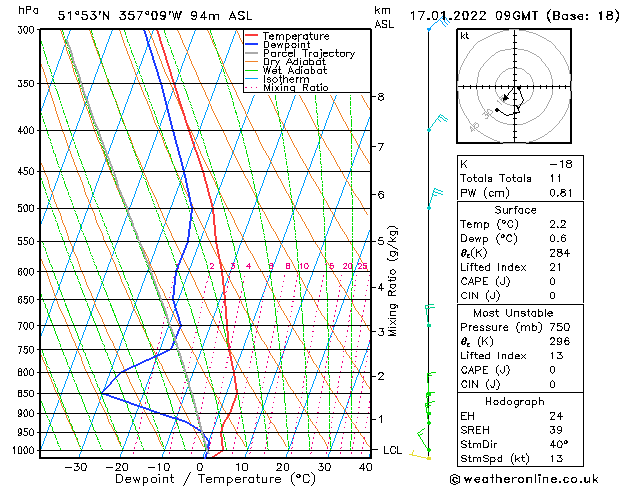The width and height of the screenshot is (629, 486).
Task: Click the yellow surface wind barb
Action: click(420, 456)
